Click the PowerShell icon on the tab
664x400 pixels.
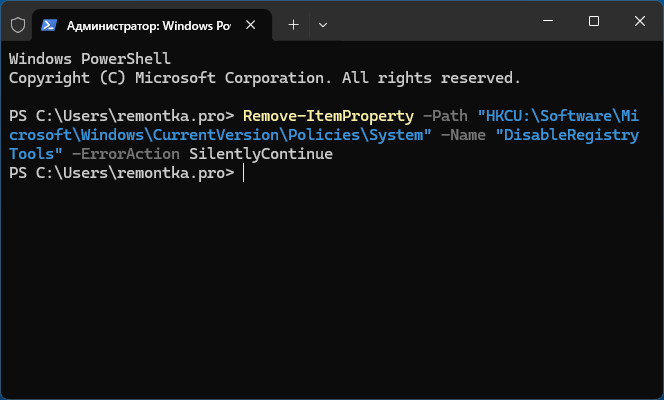point(49,25)
